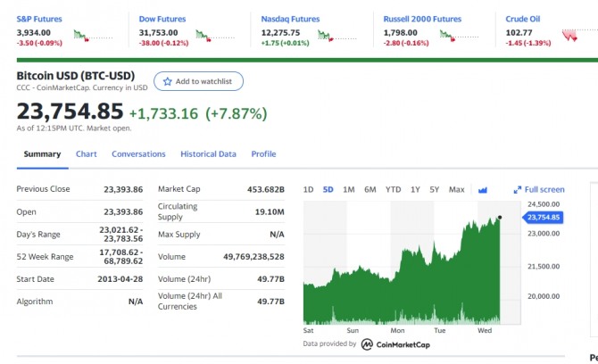
Task: Select the 5Y chart range
Action: point(435,189)
